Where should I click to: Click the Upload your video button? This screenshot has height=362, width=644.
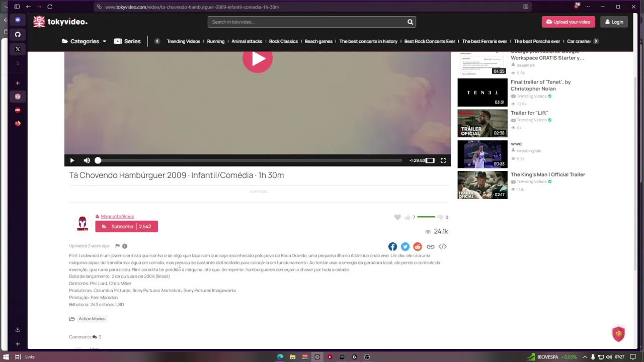click(x=569, y=22)
